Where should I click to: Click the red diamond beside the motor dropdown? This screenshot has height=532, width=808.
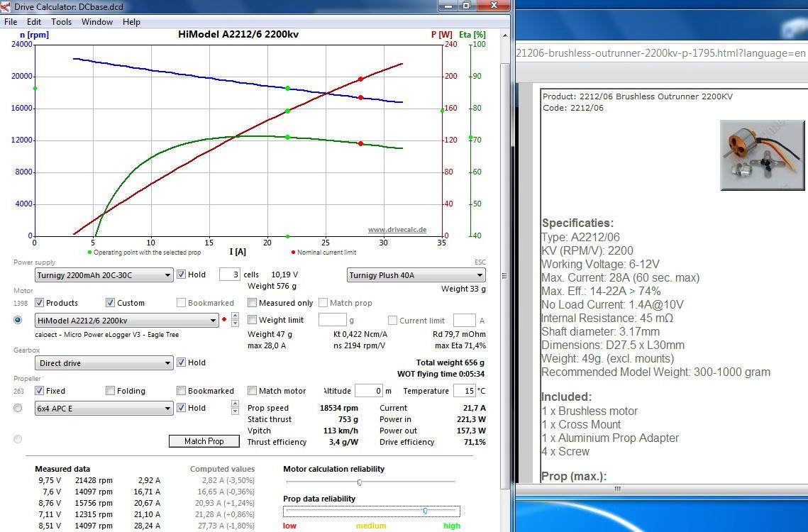point(224,320)
